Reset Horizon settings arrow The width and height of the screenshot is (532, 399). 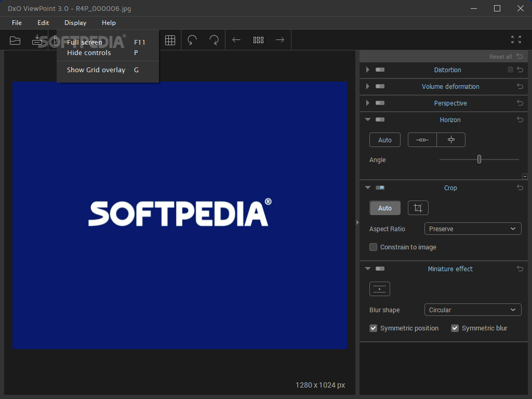(520, 119)
